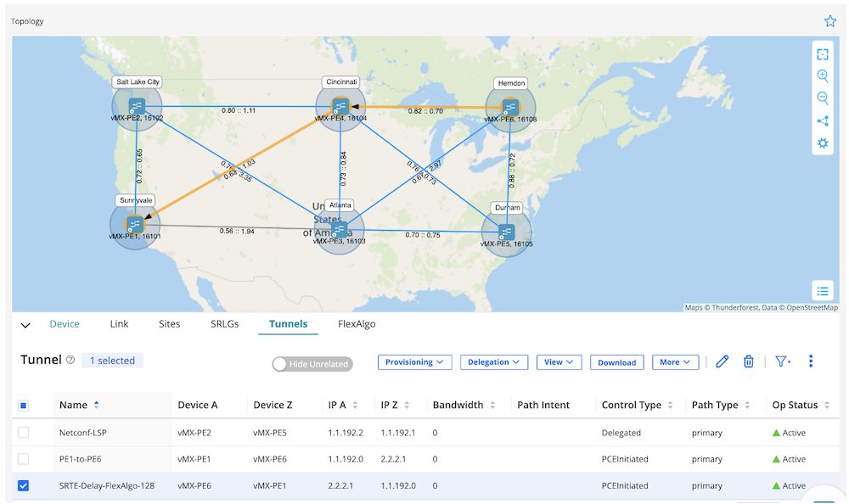Open the topology layout share-nodes icon

[x=823, y=120]
